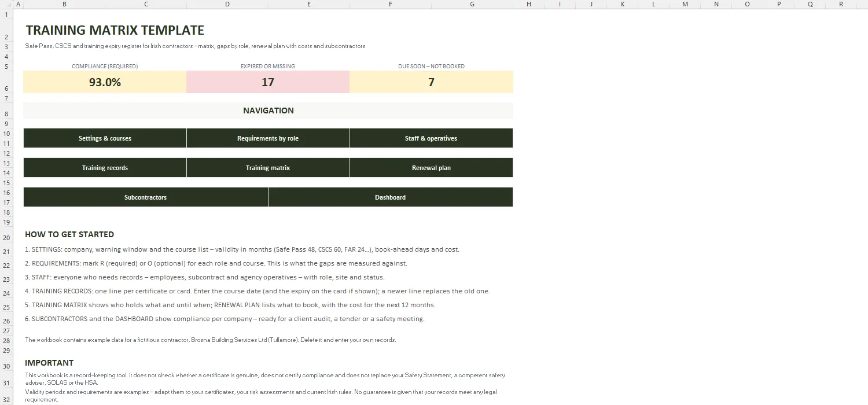Jump to the Training matrix sheet
The image size is (868, 405).
click(268, 168)
